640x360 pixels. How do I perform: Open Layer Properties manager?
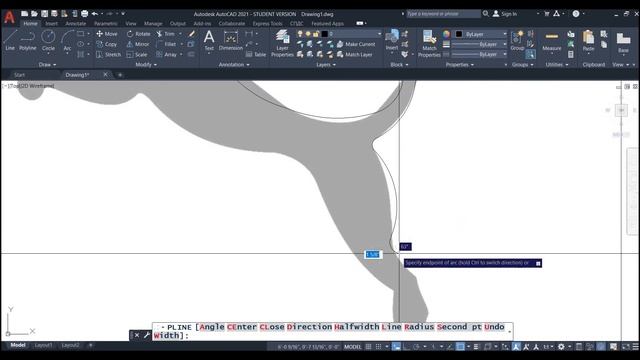282,43
